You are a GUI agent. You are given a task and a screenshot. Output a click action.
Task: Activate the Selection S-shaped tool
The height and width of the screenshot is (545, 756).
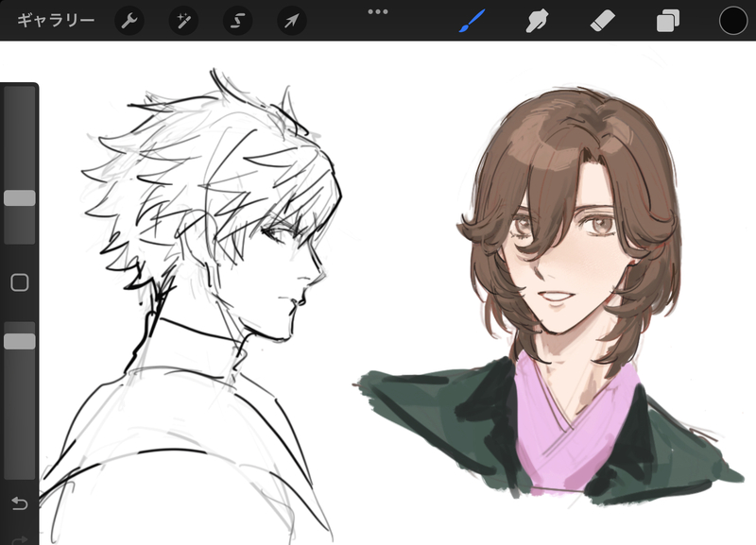tap(238, 21)
